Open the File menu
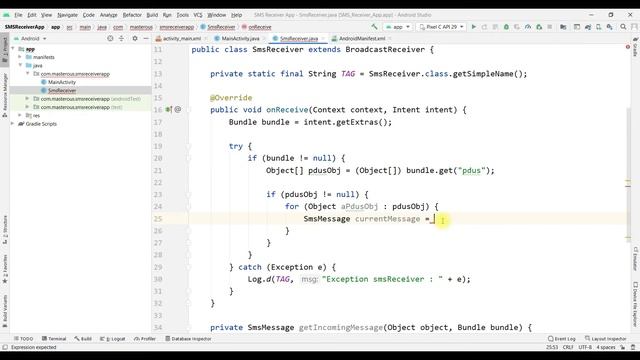 [18, 15]
